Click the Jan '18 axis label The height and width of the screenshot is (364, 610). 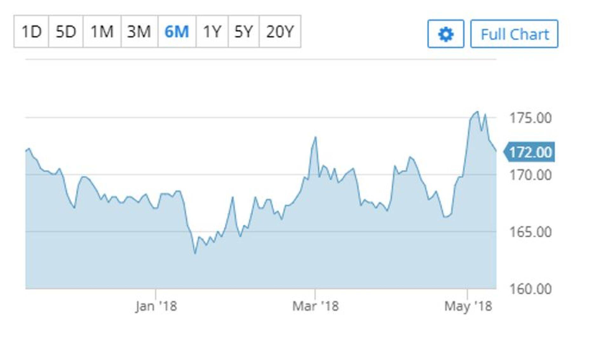[156, 306]
